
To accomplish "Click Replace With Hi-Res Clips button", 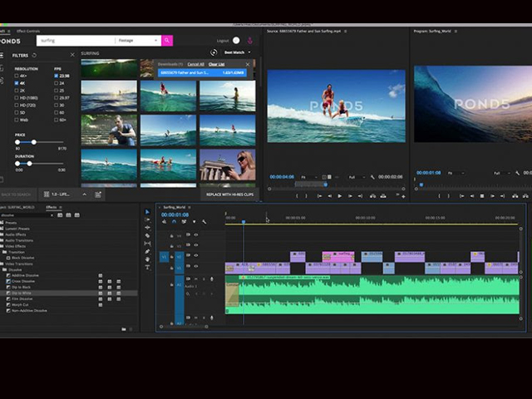I will pos(229,195).
